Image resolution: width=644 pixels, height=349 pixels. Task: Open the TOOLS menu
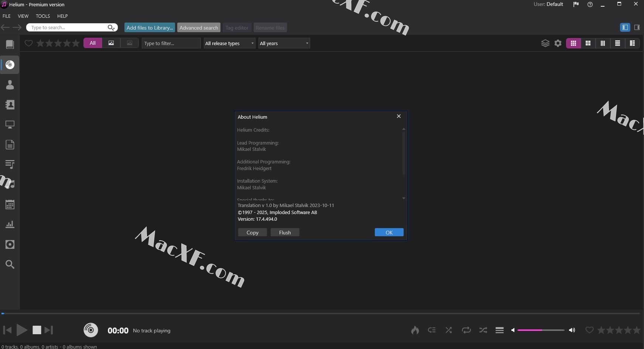point(43,16)
